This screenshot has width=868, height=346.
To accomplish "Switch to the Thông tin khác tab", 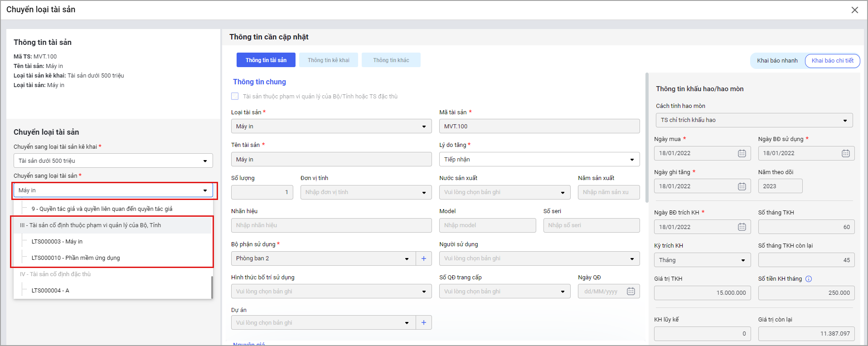I will 391,60.
